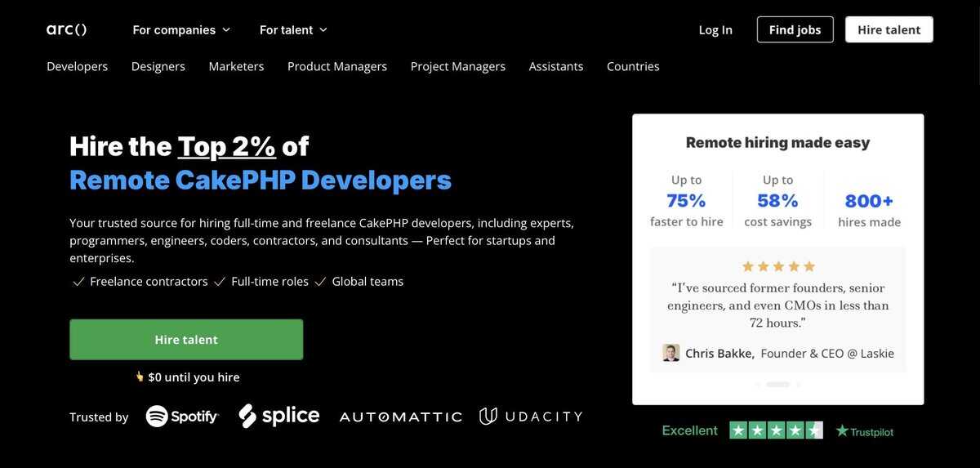Click the arc() logo

(x=66, y=29)
